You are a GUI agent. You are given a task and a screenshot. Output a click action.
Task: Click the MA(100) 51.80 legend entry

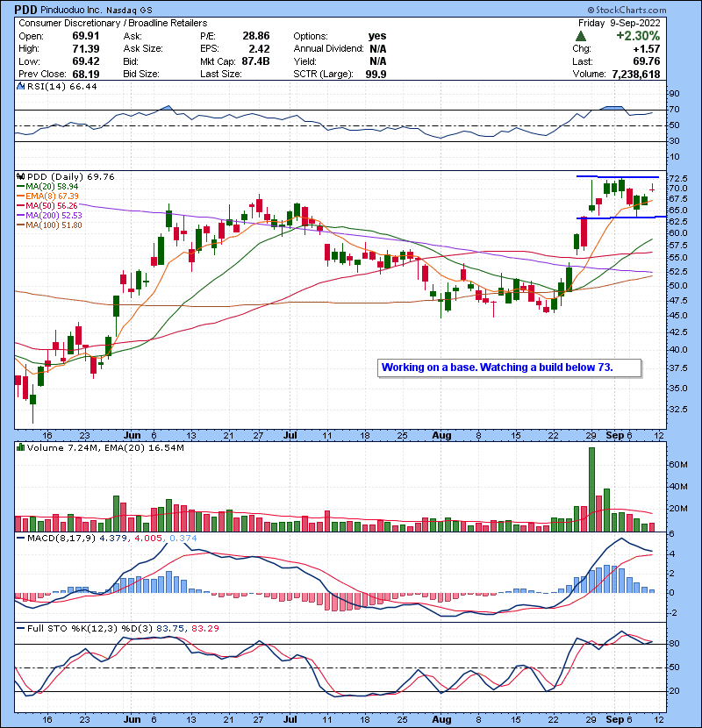(x=49, y=225)
